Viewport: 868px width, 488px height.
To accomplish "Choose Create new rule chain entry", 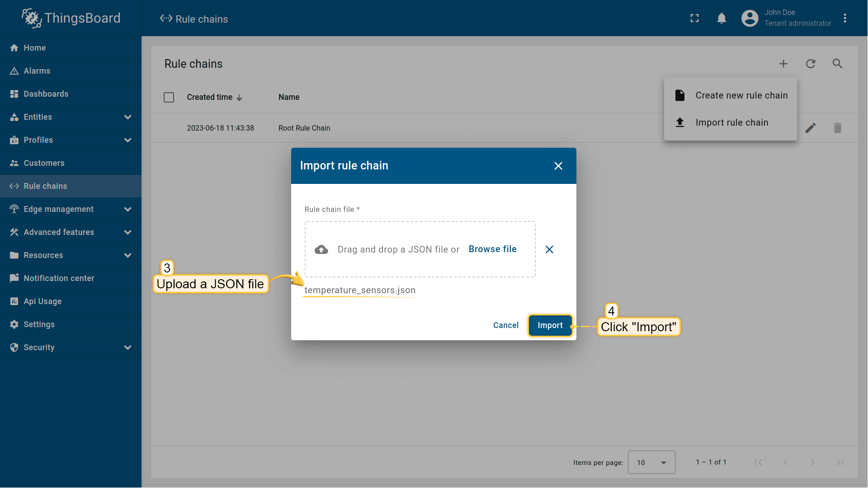I will (x=741, y=95).
